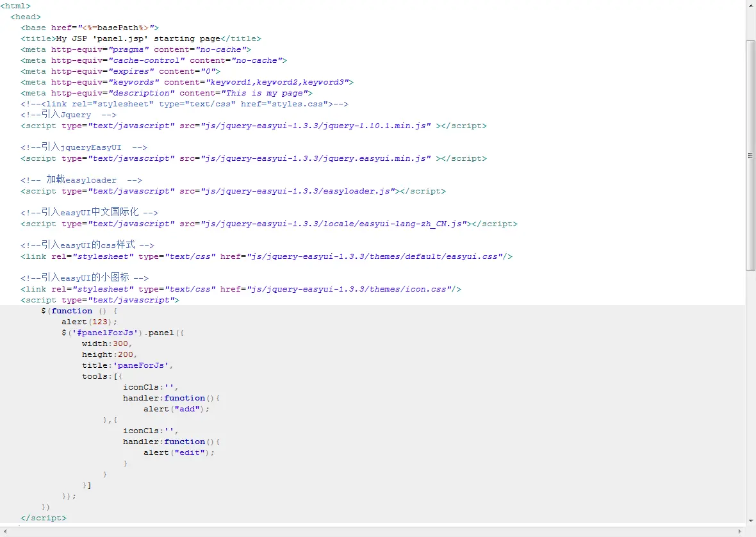Image resolution: width=756 pixels, height=537 pixels.
Task: Click the height:200 property
Action: tap(110, 355)
